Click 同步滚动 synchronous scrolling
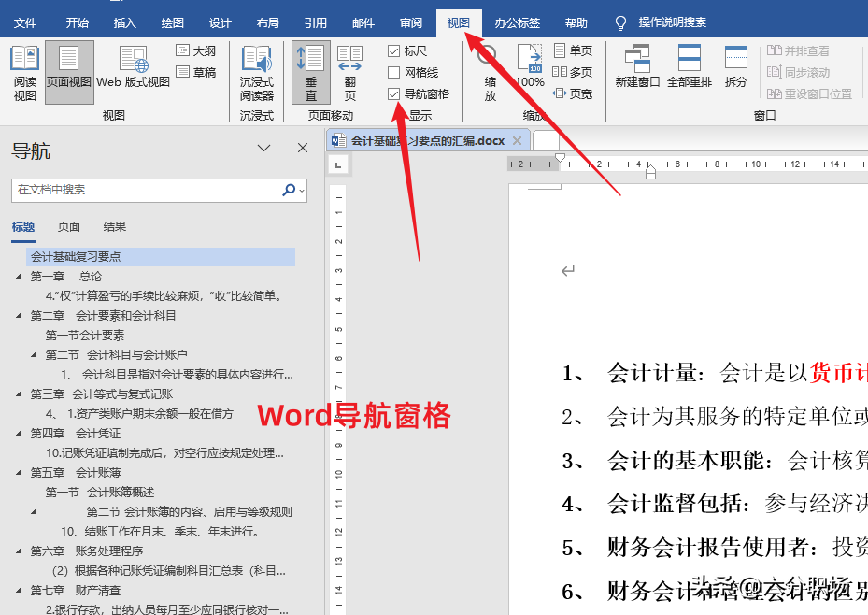868x615 pixels. [x=798, y=72]
